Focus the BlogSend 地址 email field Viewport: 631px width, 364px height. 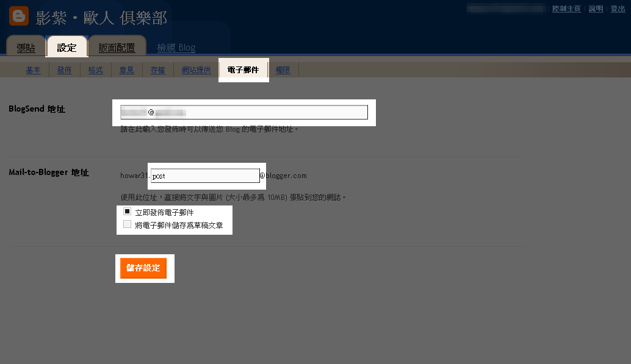244,112
